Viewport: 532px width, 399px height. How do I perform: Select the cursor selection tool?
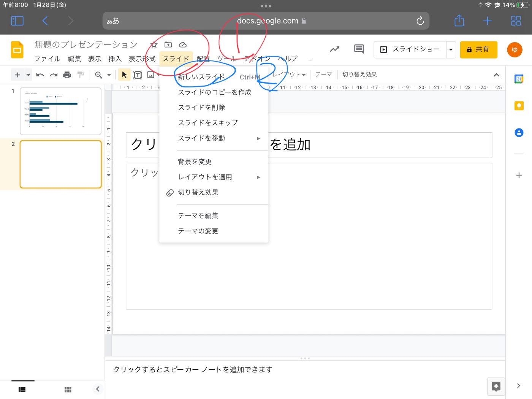[124, 75]
